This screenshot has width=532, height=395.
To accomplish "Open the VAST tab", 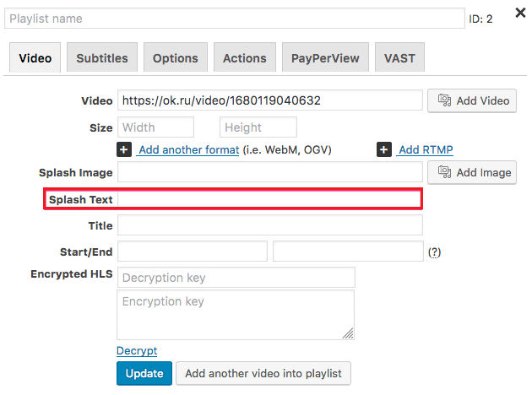I will (x=399, y=57).
